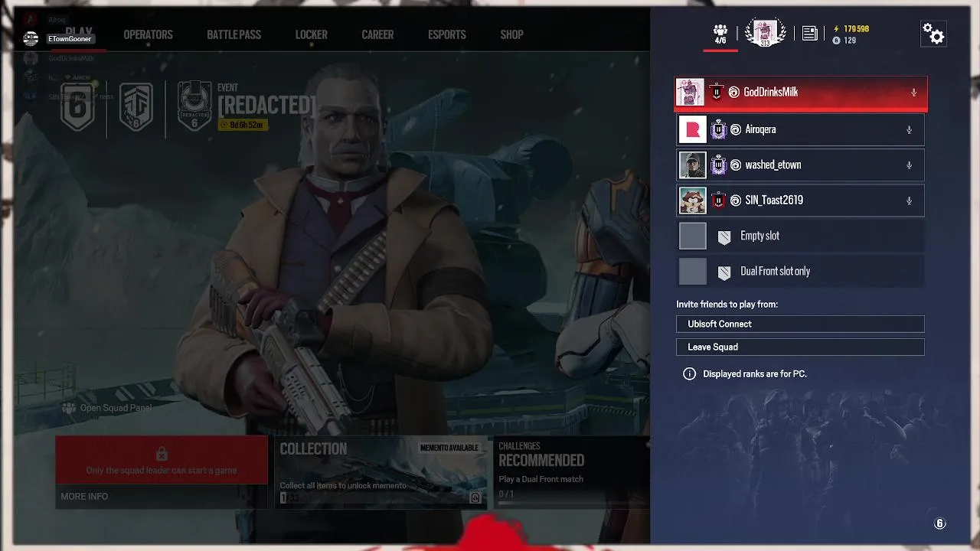Select the Empty slot row label
The image size is (980, 551).
(759, 236)
